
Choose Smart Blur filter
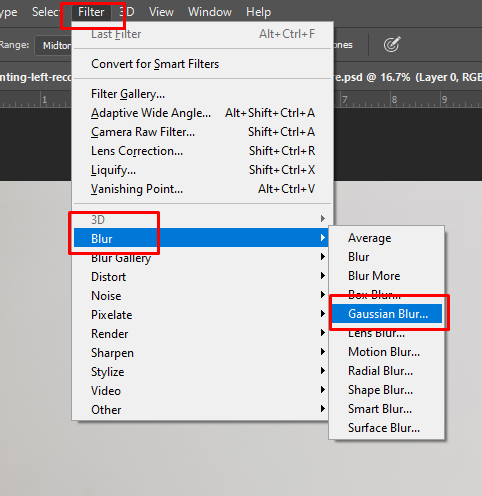point(387,409)
